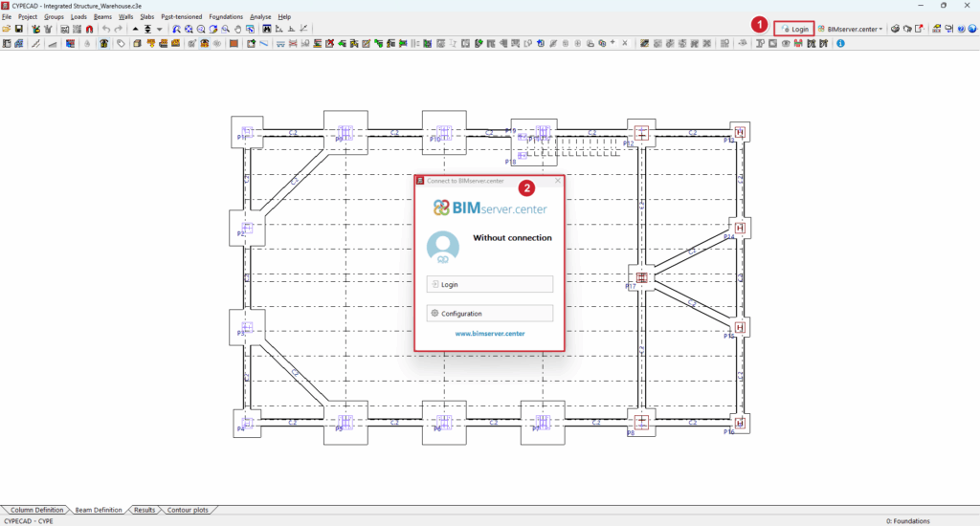Click the Undo arrow icon
980x526 pixels.
(x=105, y=30)
